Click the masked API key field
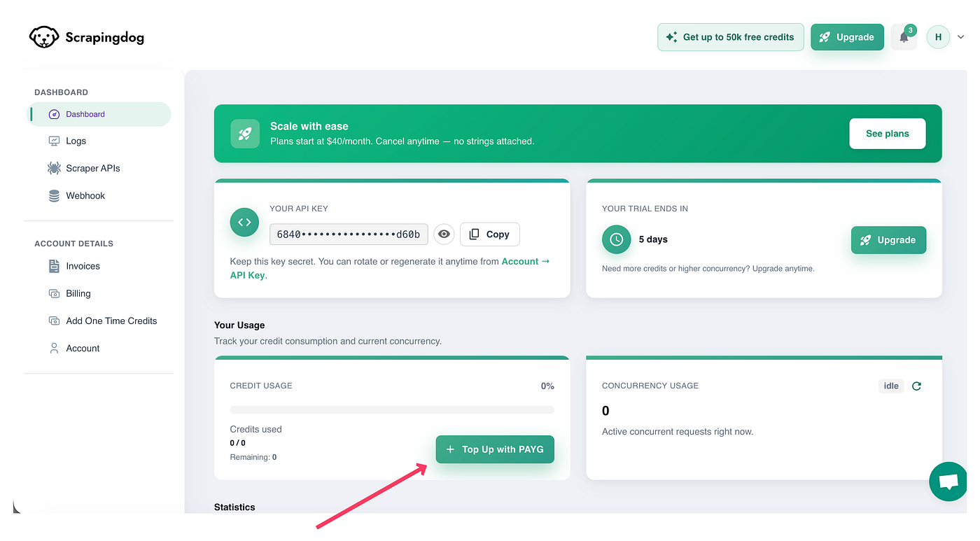Screen dimensions: 980x541 (349, 234)
